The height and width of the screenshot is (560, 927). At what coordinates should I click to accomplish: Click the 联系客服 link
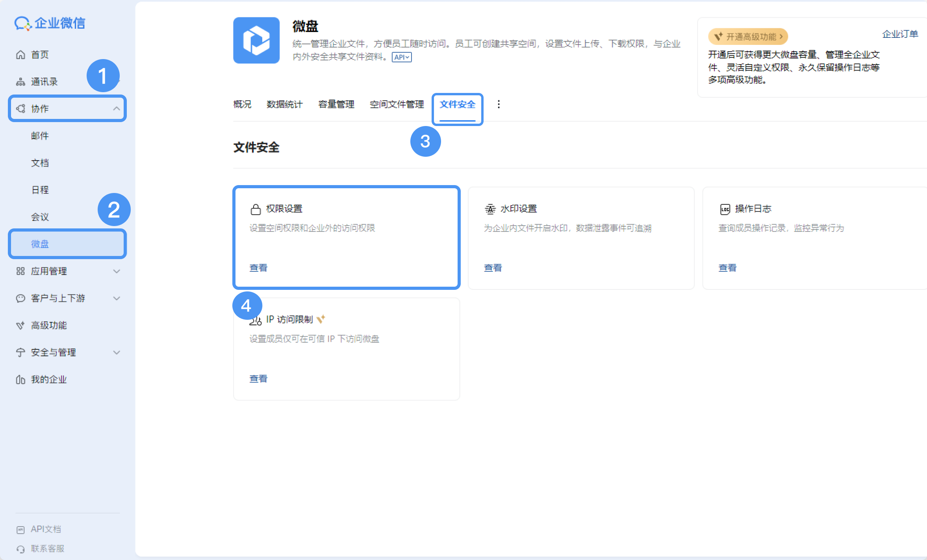[48, 549]
